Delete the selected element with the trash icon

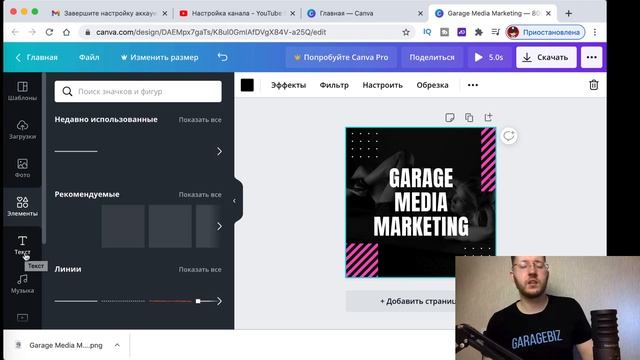pyautogui.click(x=593, y=85)
